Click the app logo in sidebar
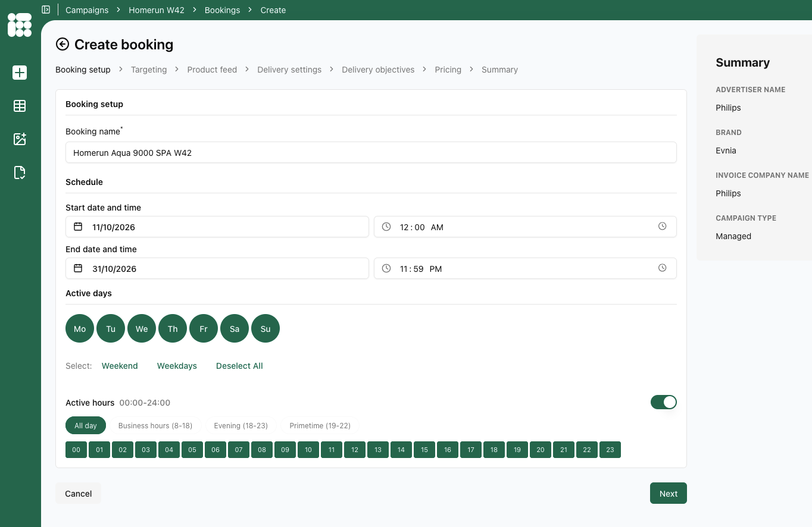The image size is (812, 527). click(x=20, y=25)
